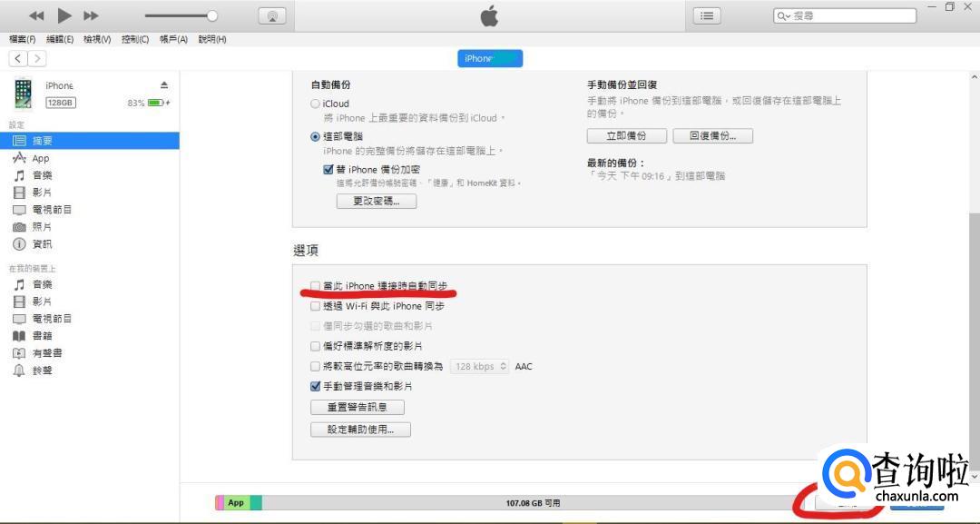Viewport: 980px width, 524px height.
Task: Click the App segment of storage bar
Action: click(236, 502)
